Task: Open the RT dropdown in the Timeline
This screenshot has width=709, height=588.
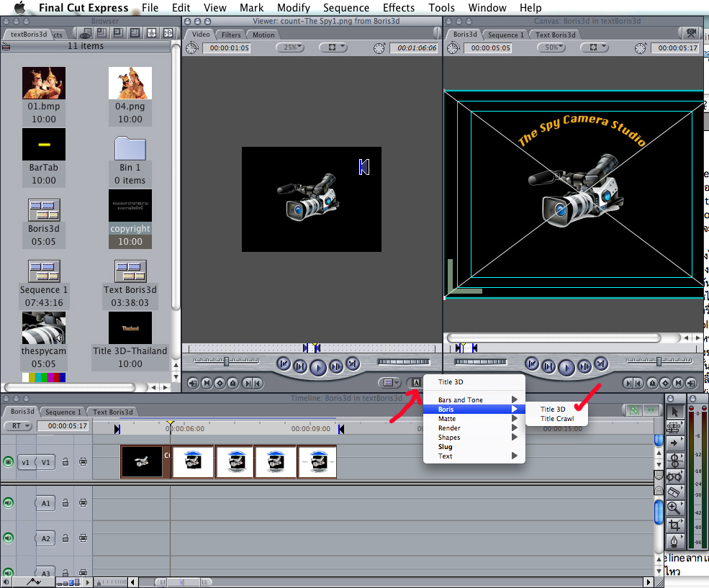Action: (x=18, y=425)
